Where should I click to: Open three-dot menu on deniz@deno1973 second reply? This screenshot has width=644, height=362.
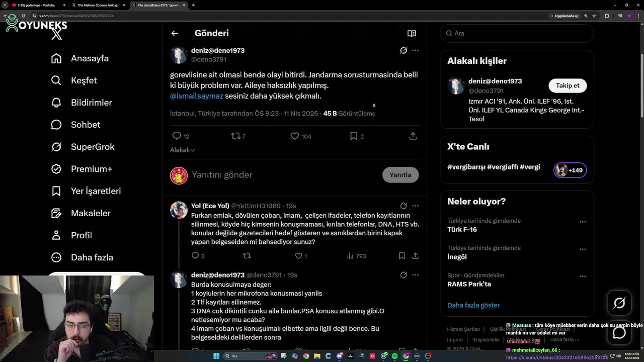point(415,275)
